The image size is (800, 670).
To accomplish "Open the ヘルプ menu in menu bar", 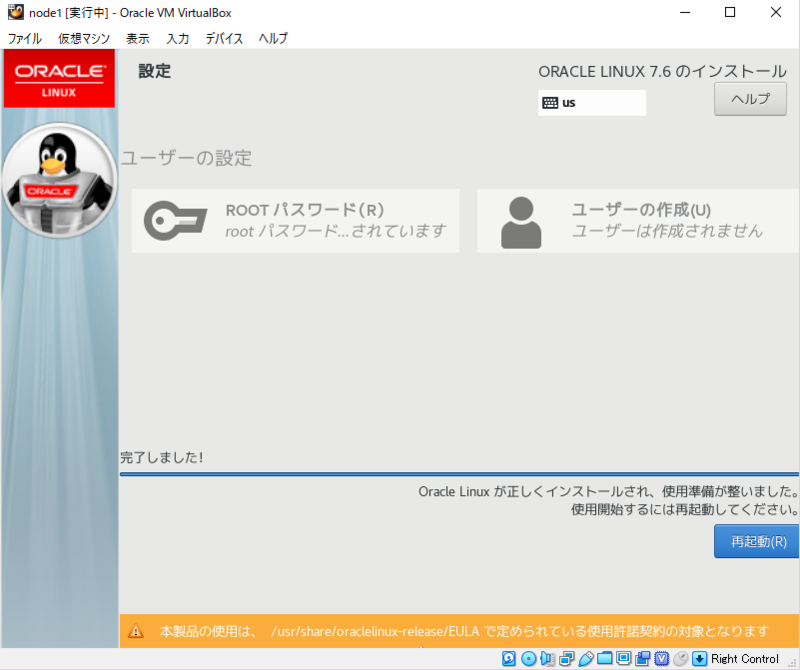I will (x=273, y=39).
